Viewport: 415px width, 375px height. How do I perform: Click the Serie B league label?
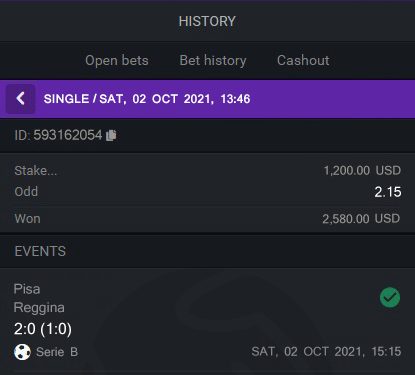click(x=57, y=352)
